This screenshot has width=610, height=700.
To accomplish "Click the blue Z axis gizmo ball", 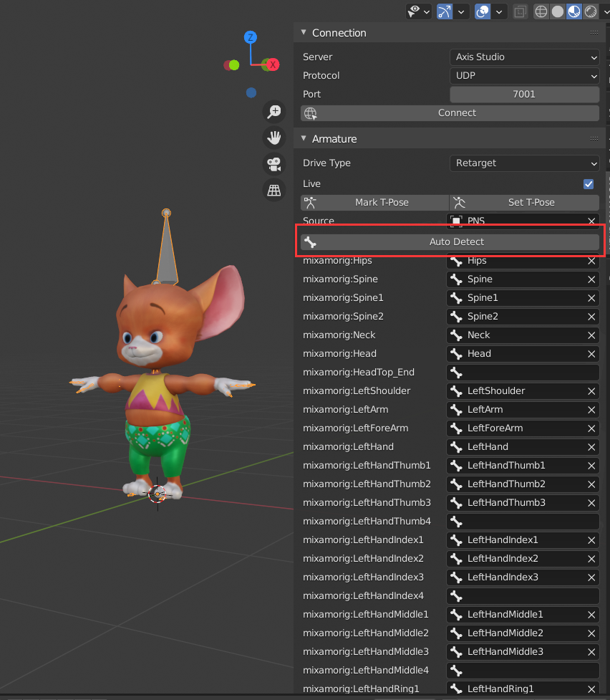I will point(251,37).
